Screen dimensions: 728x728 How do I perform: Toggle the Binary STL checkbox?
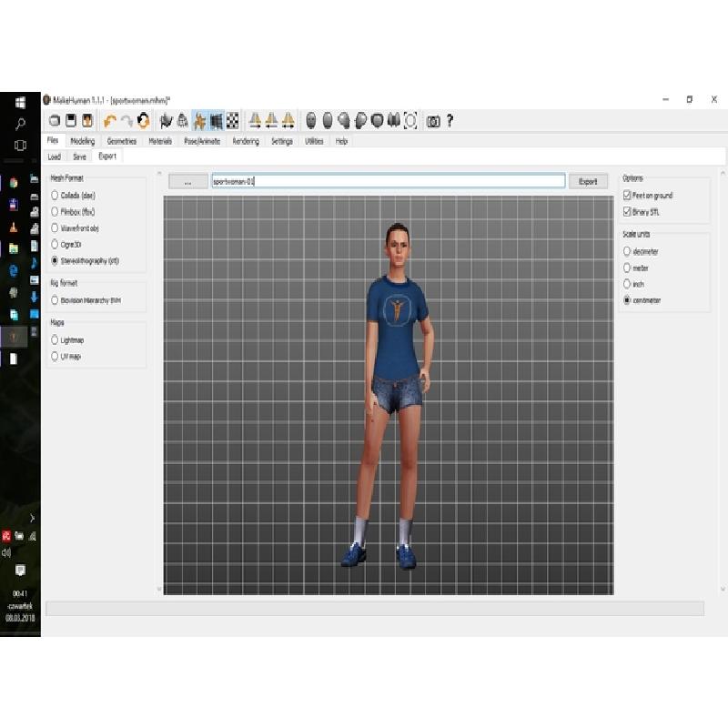pyautogui.click(x=642, y=212)
